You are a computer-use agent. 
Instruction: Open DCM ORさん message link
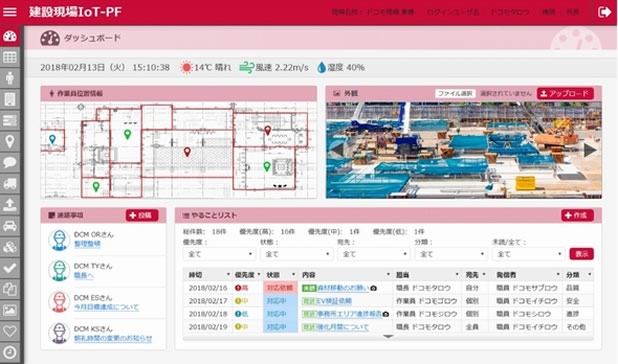[x=87, y=244]
